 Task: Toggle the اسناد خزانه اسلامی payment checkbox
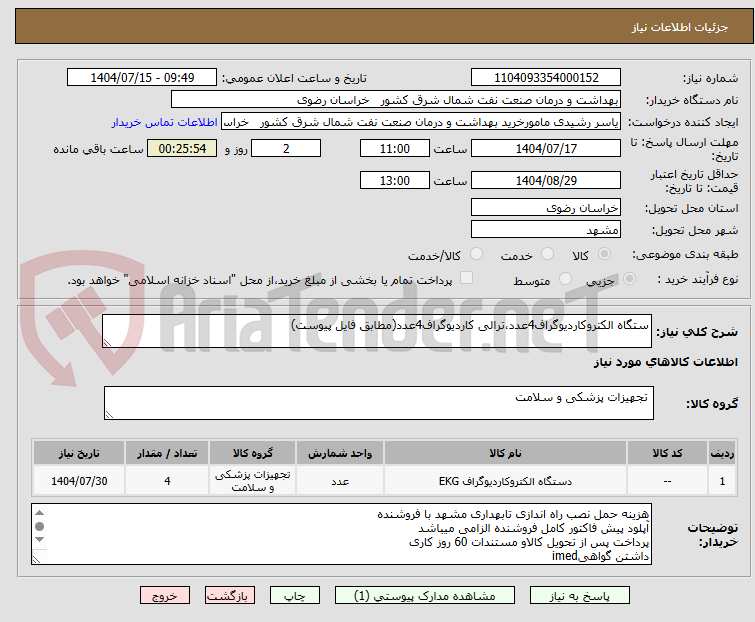466,278
